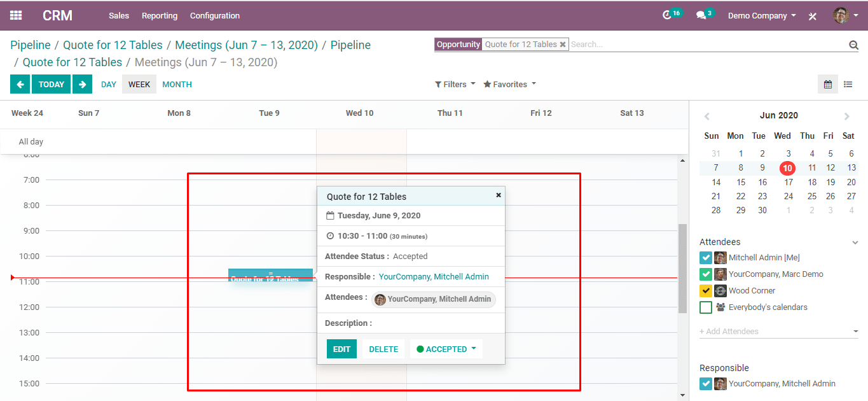
Task: Go to previous month in mini calendar
Action: [706, 116]
